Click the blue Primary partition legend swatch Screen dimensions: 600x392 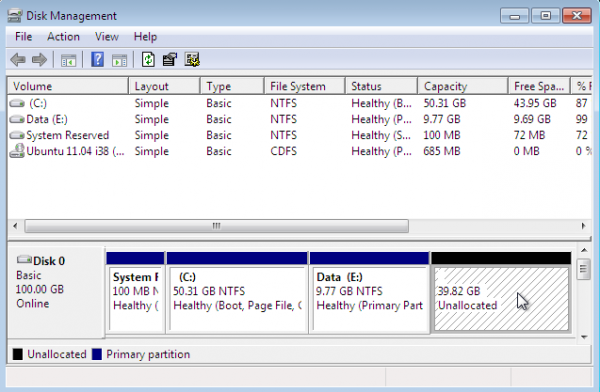point(97,354)
